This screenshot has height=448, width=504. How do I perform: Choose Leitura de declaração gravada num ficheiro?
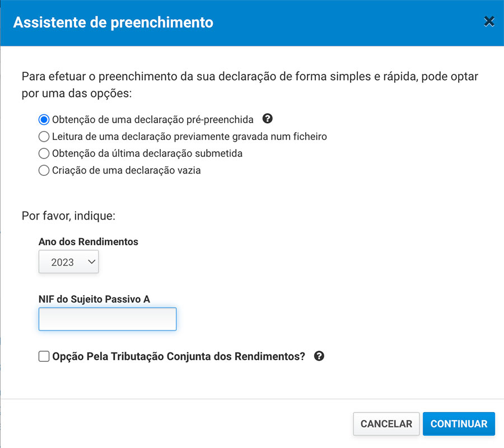pyautogui.click(x=44, y=136)
